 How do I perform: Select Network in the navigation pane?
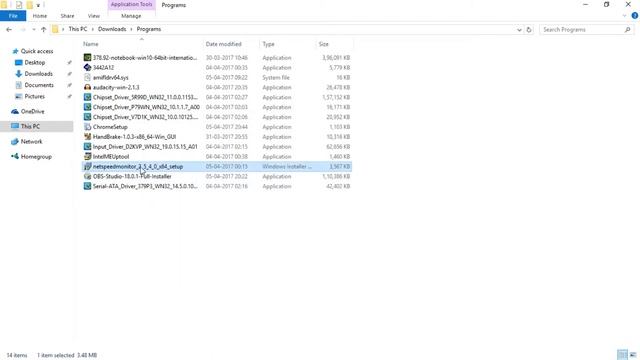pos(31,142)
